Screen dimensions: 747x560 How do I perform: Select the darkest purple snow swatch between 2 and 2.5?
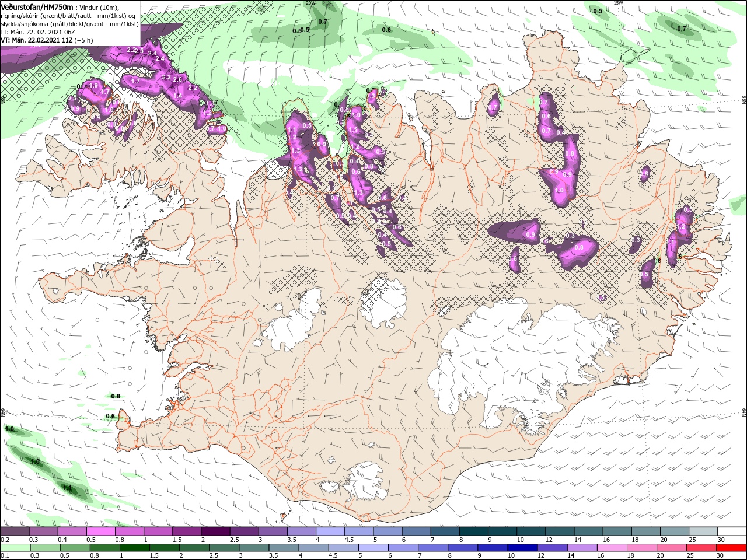[215, 531]
